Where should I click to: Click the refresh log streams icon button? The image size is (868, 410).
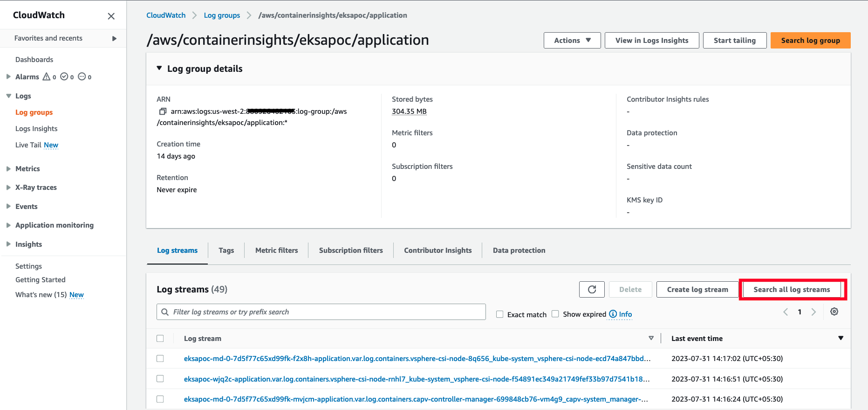click(x=592, y=290)
